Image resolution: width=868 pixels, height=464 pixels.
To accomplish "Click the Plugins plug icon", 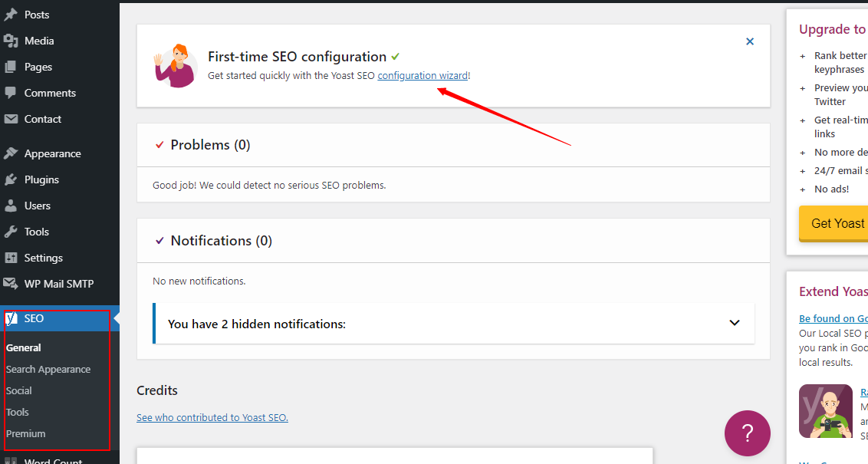I will [x=11, y=179].
